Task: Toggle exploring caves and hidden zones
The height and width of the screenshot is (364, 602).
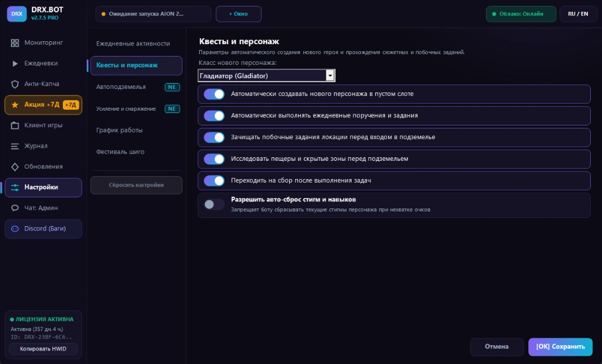Action: pos(214,159)
